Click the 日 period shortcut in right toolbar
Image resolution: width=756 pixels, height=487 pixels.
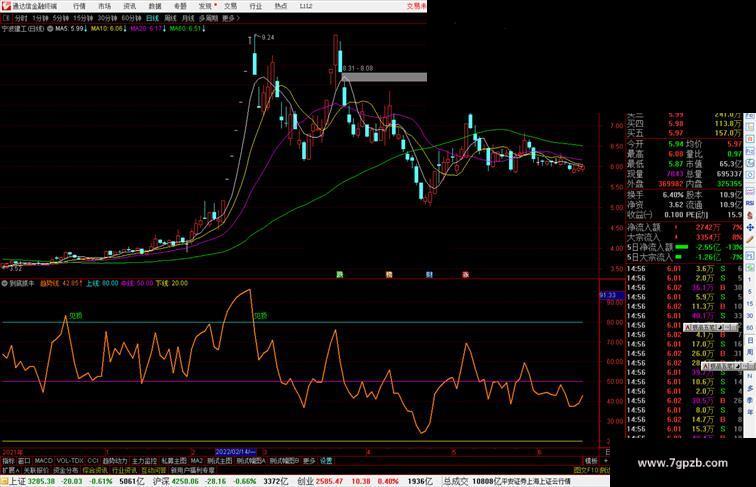click(x=750, y=340)
